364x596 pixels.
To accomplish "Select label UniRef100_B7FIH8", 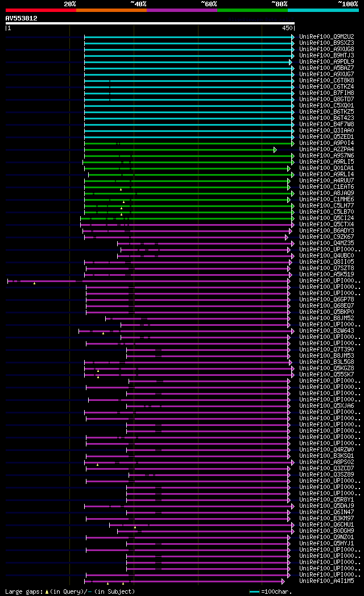I will (x=326, y=93).
